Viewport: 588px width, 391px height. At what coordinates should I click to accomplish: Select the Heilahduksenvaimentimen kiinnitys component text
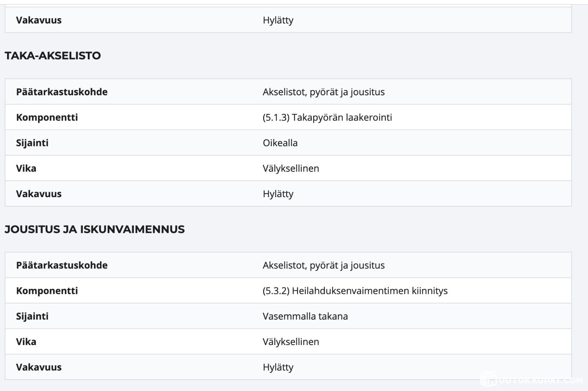(x=355, y=291)
